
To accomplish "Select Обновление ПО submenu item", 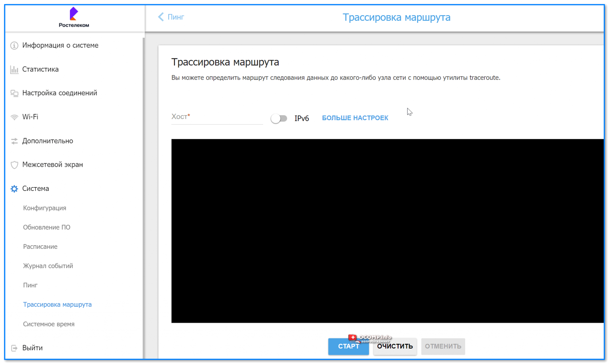I will pyautogui.click(x=47, y=227).
